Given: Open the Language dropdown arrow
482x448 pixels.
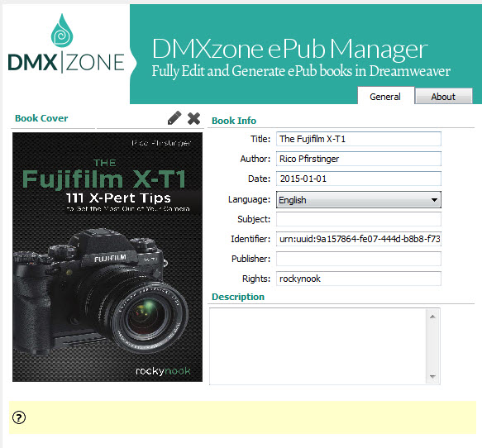Looking at the screenshot, I should [434, 200].
